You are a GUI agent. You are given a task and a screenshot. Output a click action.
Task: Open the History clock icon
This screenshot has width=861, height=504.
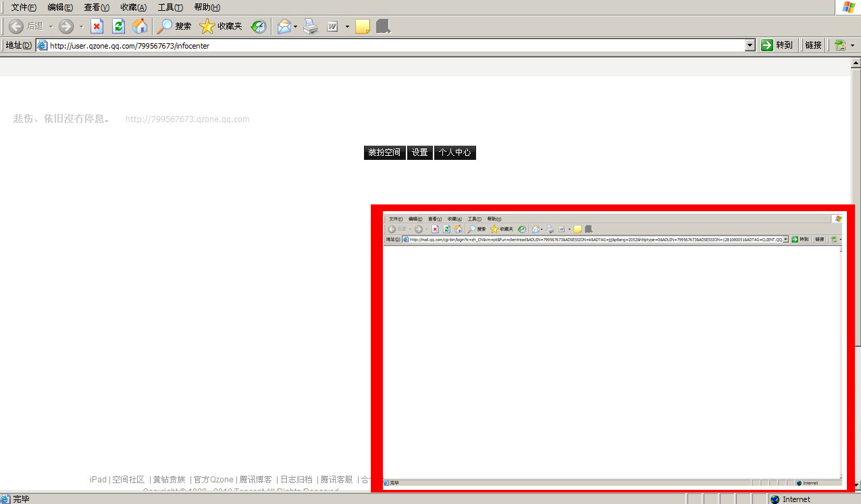coord(259,26)
